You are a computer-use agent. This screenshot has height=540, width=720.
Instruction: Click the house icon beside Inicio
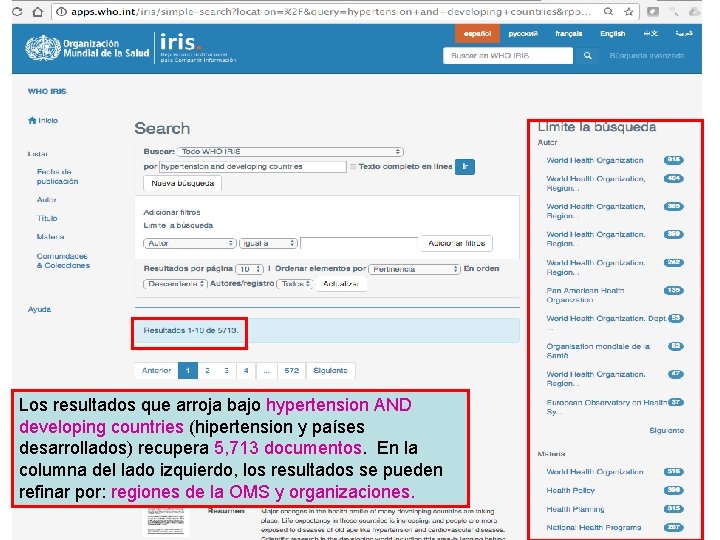tap(32, 120)
